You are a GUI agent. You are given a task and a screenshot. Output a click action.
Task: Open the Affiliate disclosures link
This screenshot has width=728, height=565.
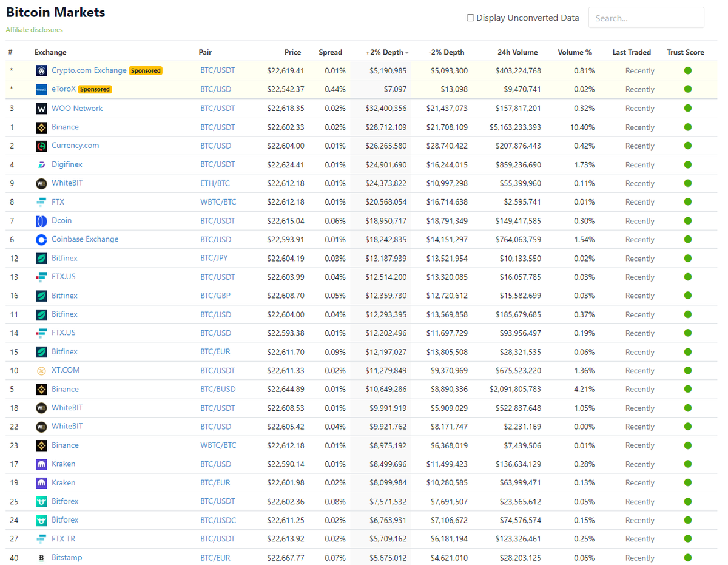point(35,30)
